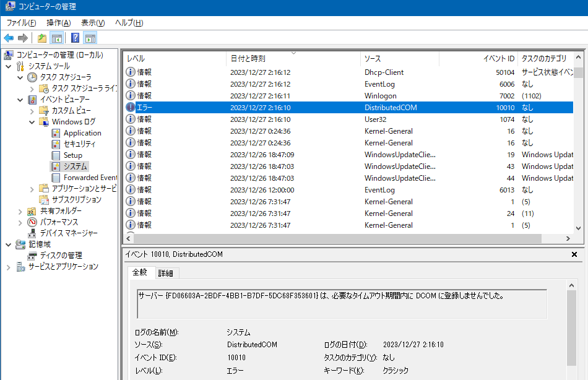Click the セキュリティ log icon
Image resolution: width=588 pixels, height=380 pixels.
click(56, 144)
